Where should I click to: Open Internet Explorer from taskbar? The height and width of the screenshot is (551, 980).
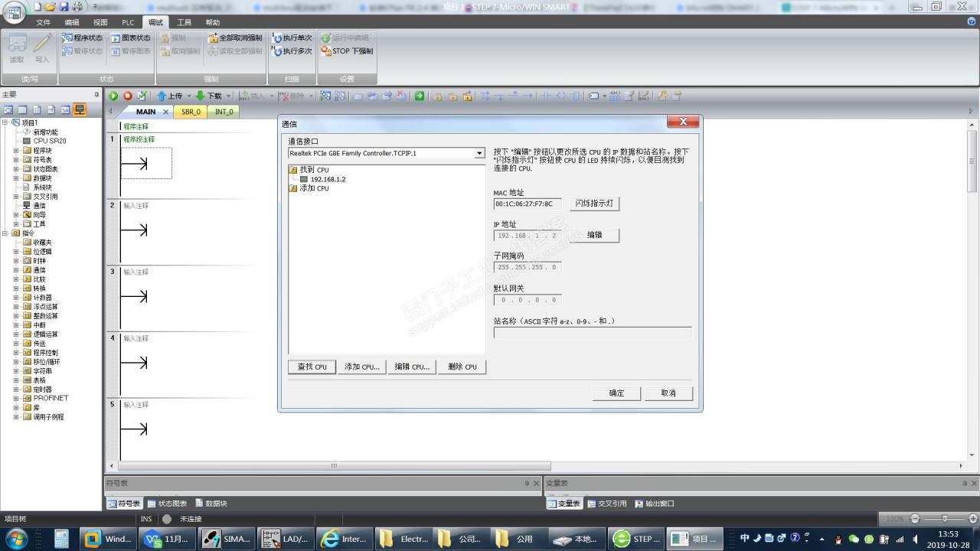(343, 539)
